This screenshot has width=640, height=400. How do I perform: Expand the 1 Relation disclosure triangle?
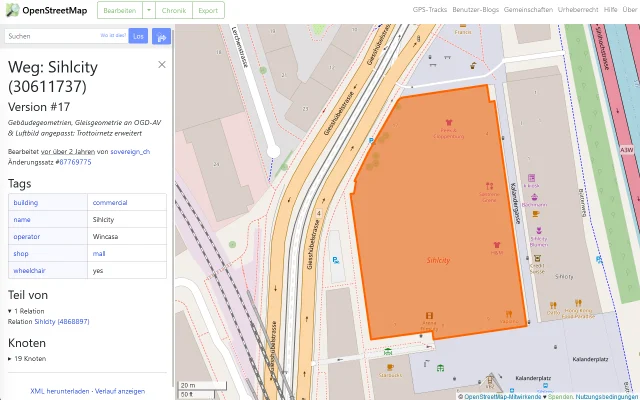pyautogui.click(x=10, y=311)
